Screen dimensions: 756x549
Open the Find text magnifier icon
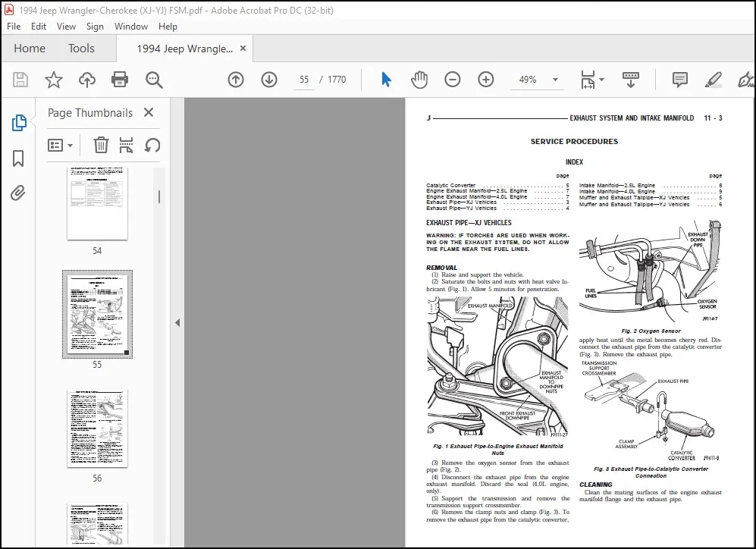coord(154,80)
